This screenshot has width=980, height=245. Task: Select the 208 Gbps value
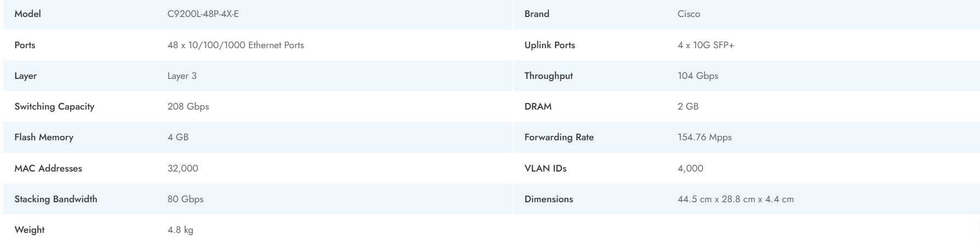click(188, 106)
